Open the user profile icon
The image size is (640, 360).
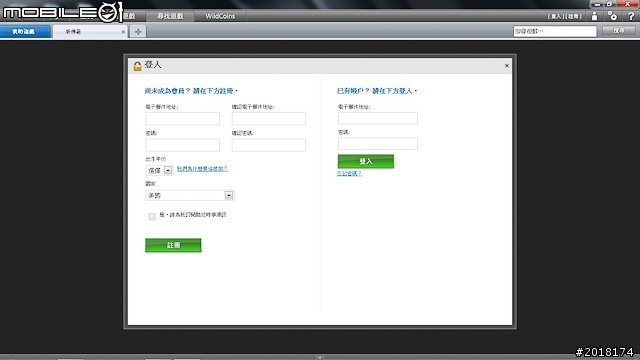click(x=595, y=16)
